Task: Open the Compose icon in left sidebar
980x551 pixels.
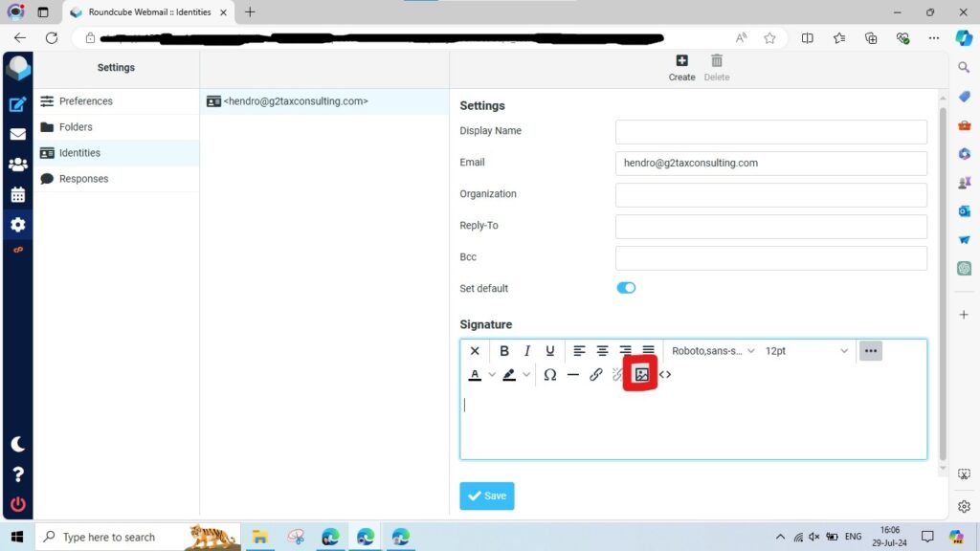Action: pyautogui.click(x=17, y=105)
